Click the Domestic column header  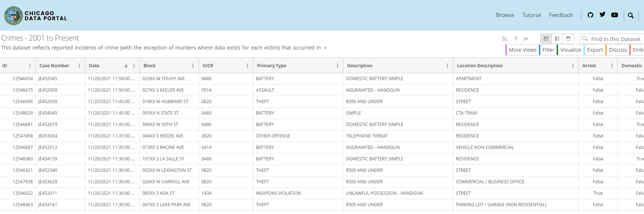click(631, 66)
